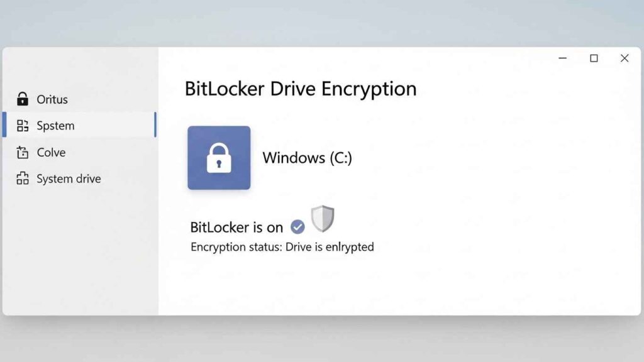The height and width of the screenshot is (362, 644).
Task: Click the Encryption status line
Action: (282, 247)
